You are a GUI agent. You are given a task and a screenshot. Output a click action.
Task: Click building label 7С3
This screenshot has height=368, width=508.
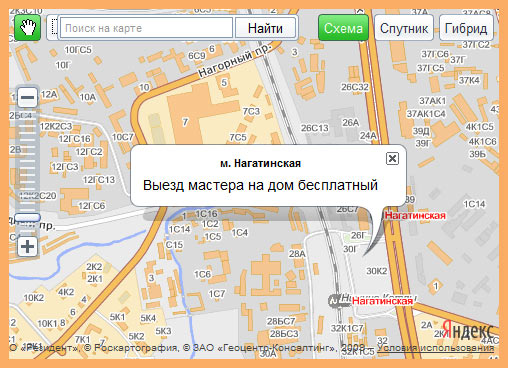pos(251,111)
